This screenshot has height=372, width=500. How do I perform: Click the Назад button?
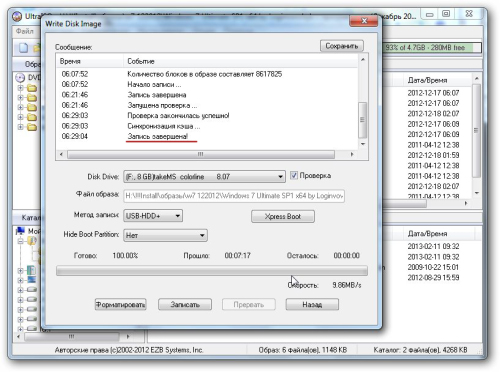tap(312, 304)
